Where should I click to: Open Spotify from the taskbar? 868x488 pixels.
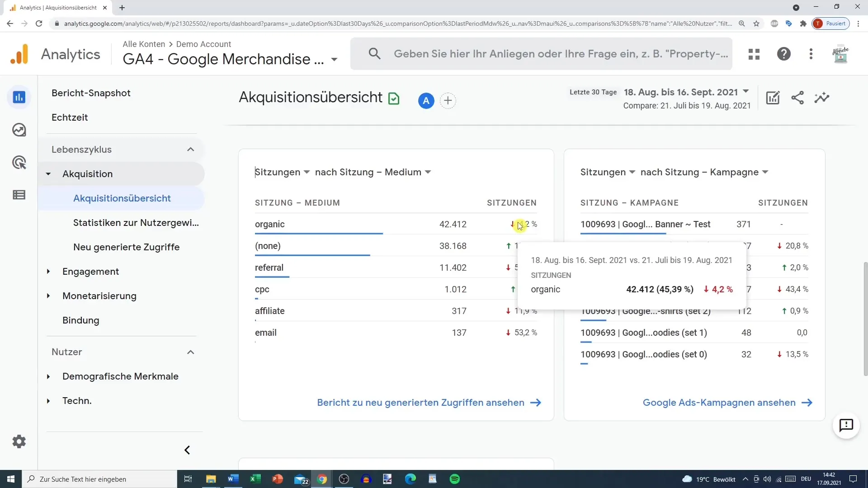[x=455, y=479]
